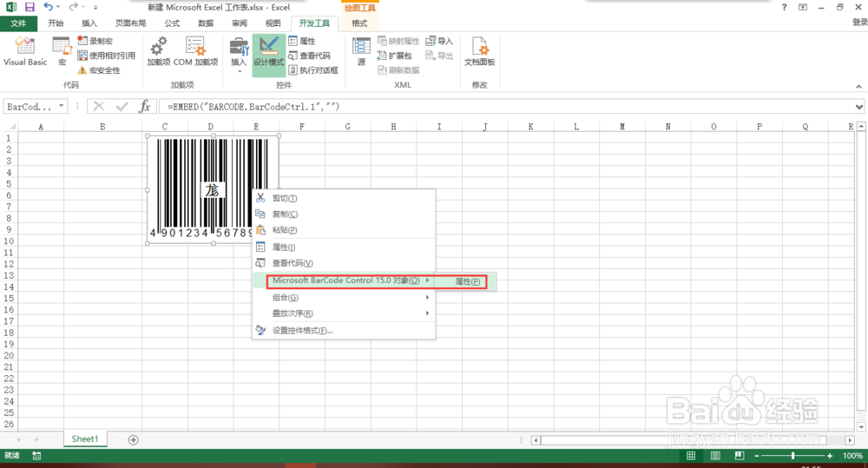Switch to the 数据 tab

(x=206, y=23)
